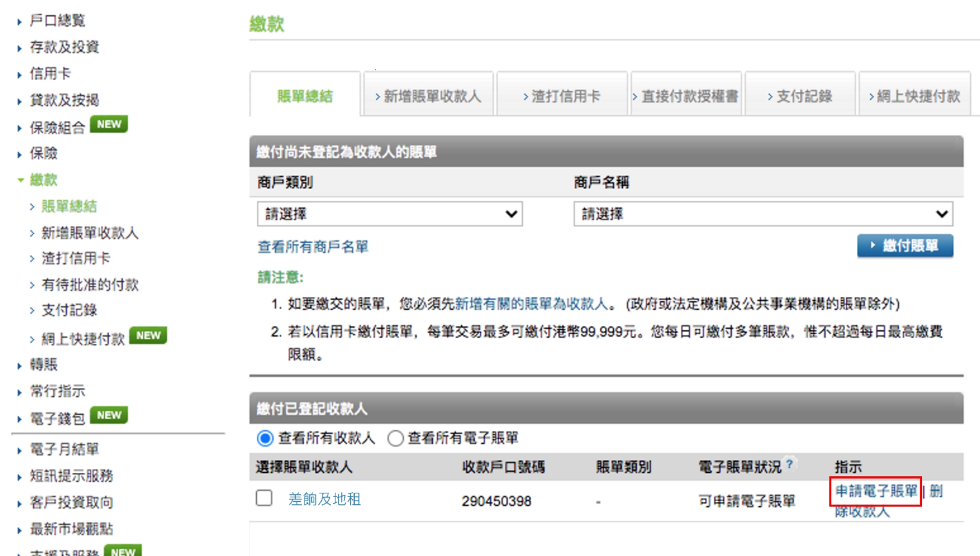Click NEW badge next to 保險組合
This screenshot has width=980, height=556.
109,124
